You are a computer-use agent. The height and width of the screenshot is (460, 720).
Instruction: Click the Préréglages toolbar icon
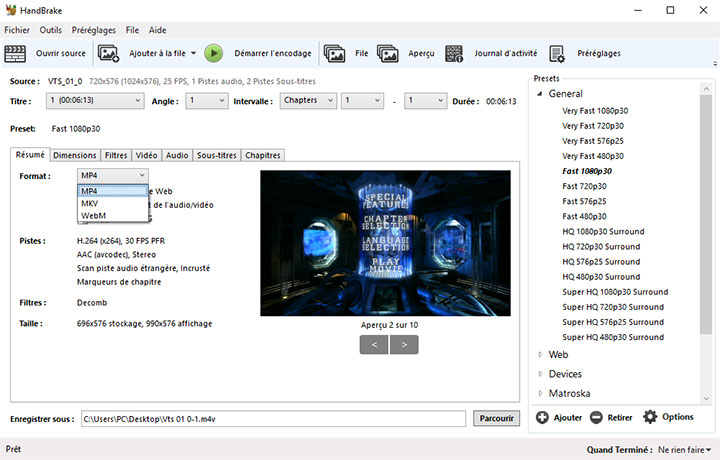tap(557, 54)
